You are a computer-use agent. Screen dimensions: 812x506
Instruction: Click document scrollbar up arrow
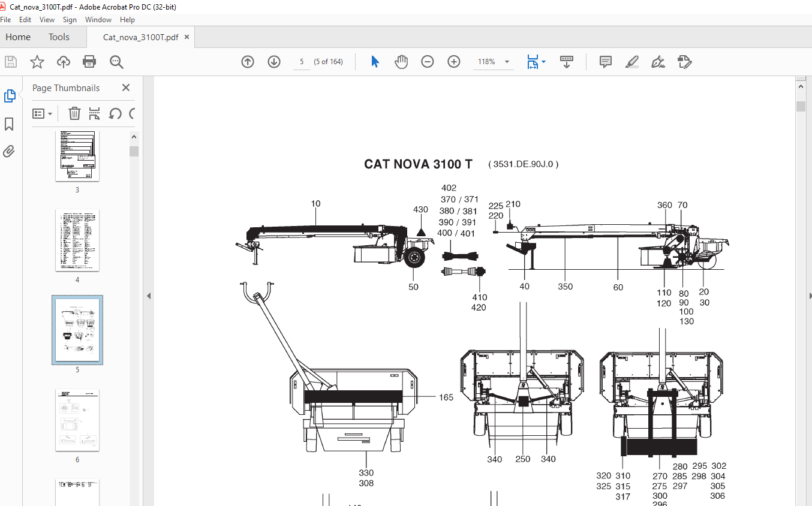[801, 87]
